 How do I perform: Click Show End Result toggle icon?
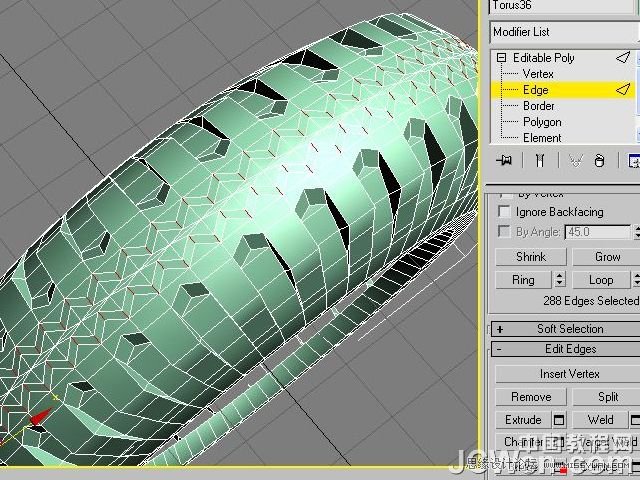(540, 160)
